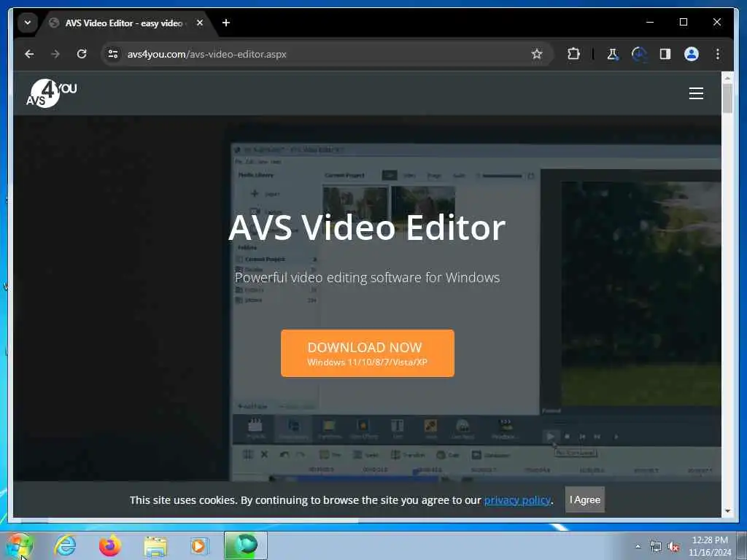The height and width of the screenshot is (560, 747).
Task: Open Chrome three-dot menu
Action: [718, 54]
